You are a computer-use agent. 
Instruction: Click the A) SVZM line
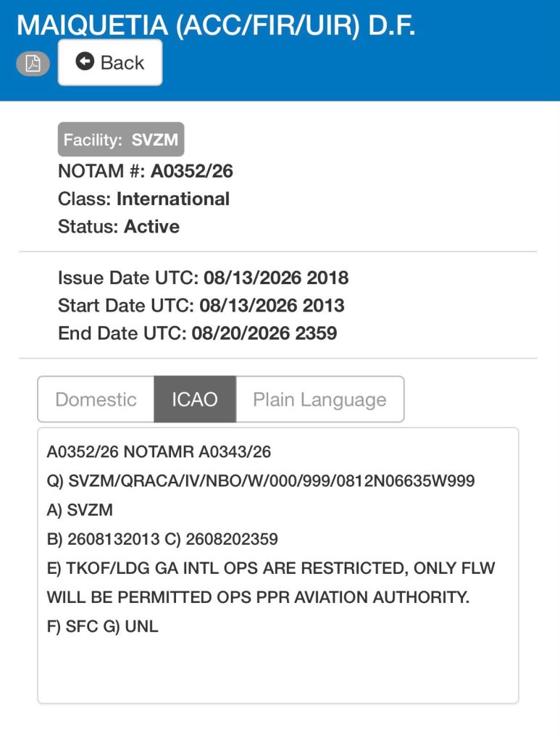coord(80,510)
